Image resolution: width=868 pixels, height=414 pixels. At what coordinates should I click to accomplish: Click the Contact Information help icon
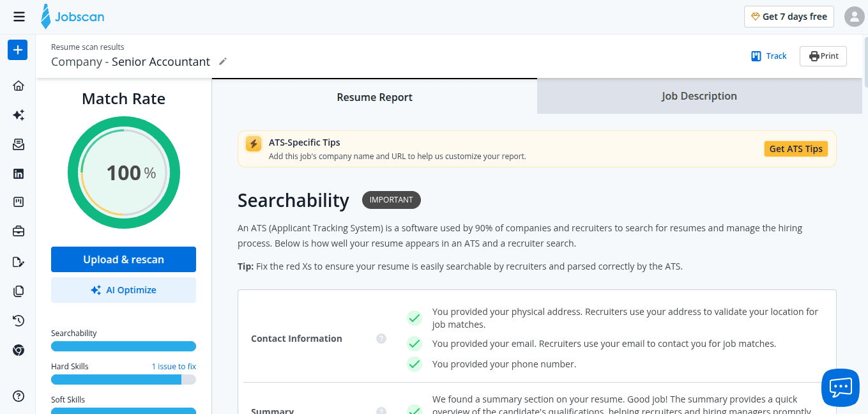[x=381, y=339]
